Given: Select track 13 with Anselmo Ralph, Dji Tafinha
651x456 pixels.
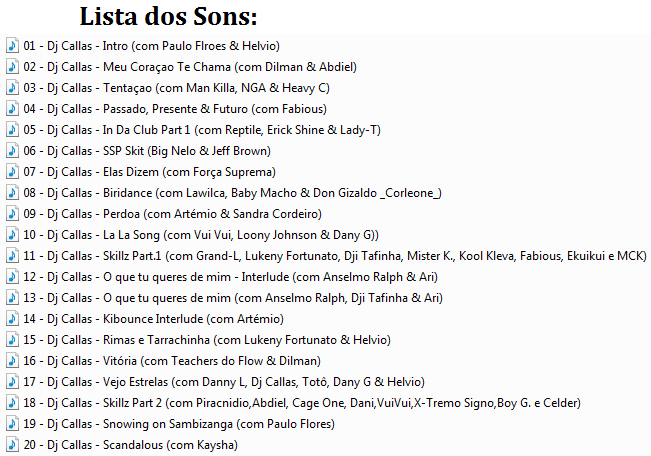Looking at the screenshot, I should click(x=232, y=298).
